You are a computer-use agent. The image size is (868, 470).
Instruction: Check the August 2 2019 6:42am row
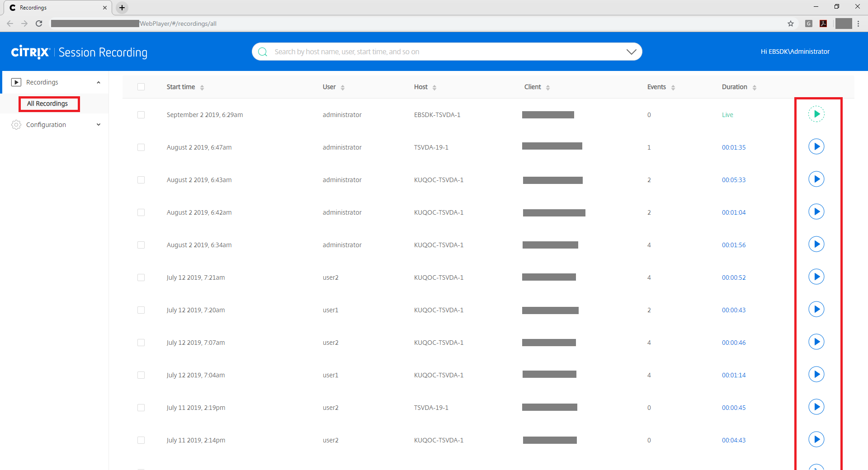point(141,212)
